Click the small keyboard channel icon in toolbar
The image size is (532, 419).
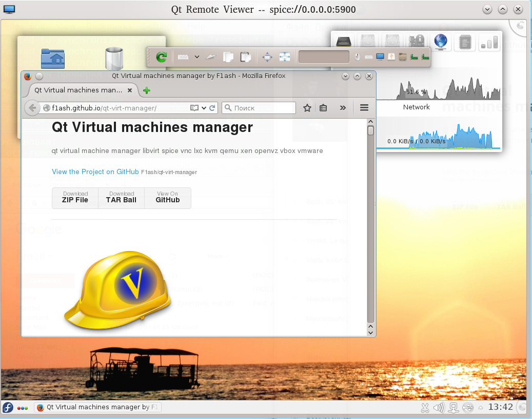click(x=369, y=57)
